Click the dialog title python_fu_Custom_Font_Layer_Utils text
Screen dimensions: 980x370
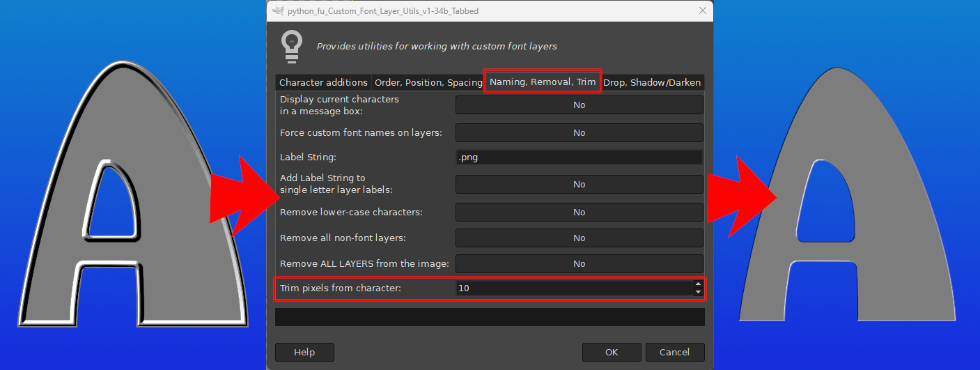pyautogui.click(x=383, y=11)
